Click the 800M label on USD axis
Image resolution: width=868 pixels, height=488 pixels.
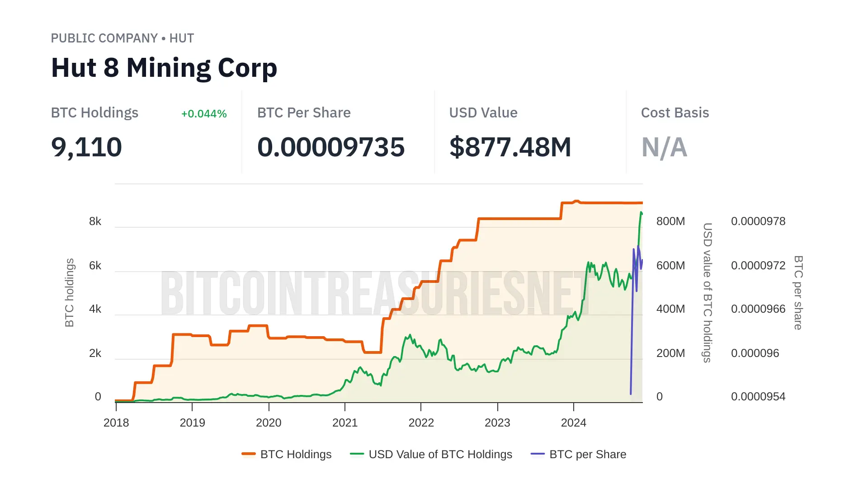click(670, 221)
